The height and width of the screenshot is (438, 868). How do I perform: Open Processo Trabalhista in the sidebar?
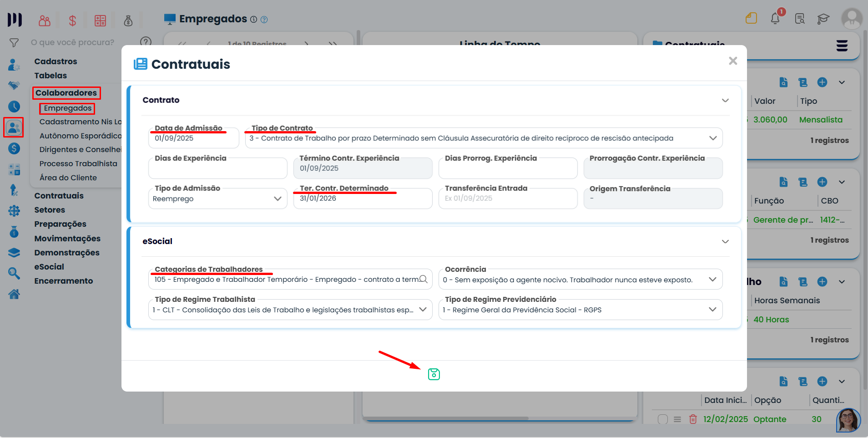pos(78,163)
